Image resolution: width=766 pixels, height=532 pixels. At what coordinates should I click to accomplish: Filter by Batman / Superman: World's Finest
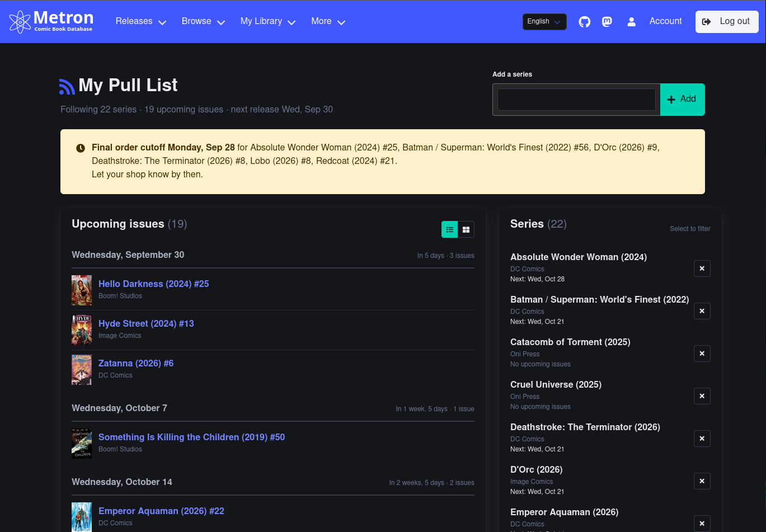(600, 299)
